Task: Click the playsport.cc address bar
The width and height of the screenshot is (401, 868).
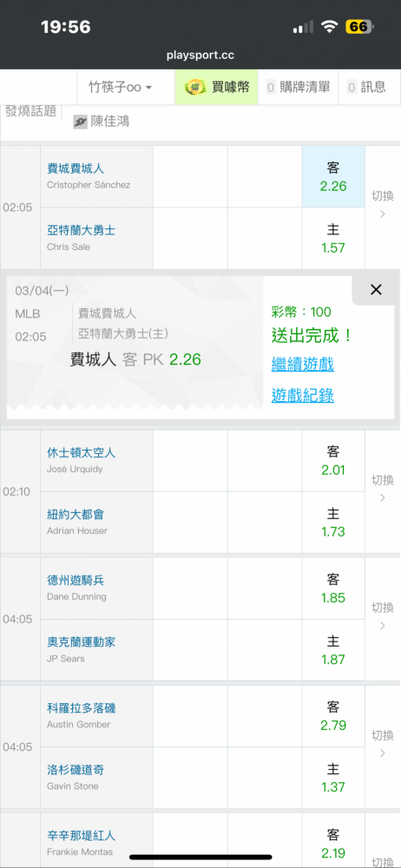Action: pos(200,56)
